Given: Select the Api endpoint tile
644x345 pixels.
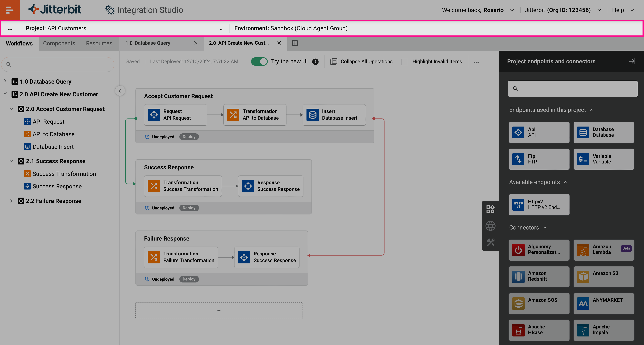Looking at the screenshot, I should [539, 132].
